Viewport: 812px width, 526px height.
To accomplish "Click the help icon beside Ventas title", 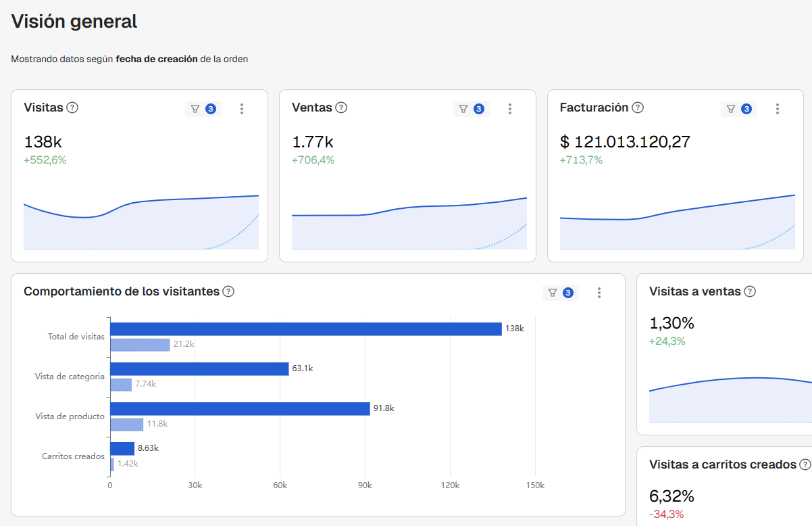I will coord(341,107).
